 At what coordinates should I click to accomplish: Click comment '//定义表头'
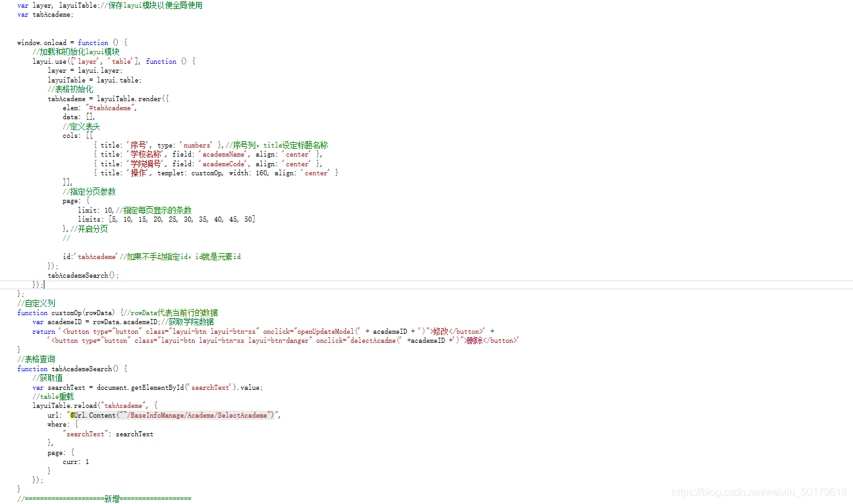[81, 126]
